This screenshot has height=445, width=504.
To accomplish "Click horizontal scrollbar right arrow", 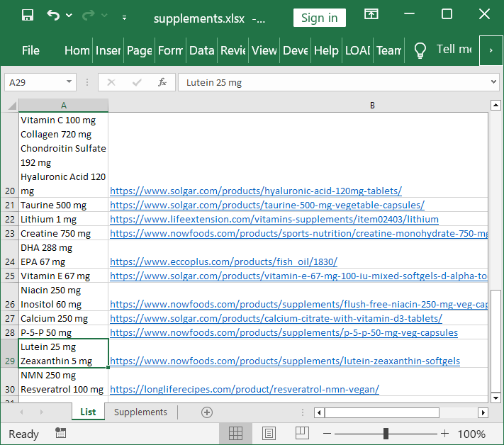I will (483, 412).
